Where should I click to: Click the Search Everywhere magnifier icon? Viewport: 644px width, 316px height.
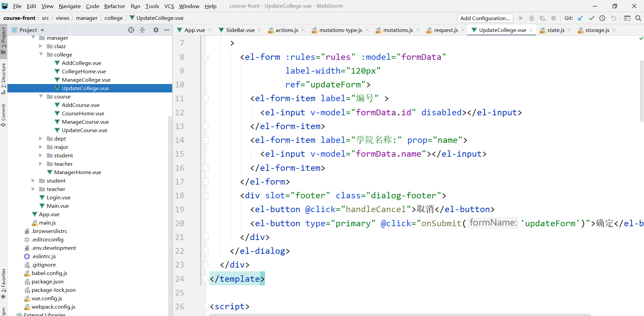tap(638, 18)
